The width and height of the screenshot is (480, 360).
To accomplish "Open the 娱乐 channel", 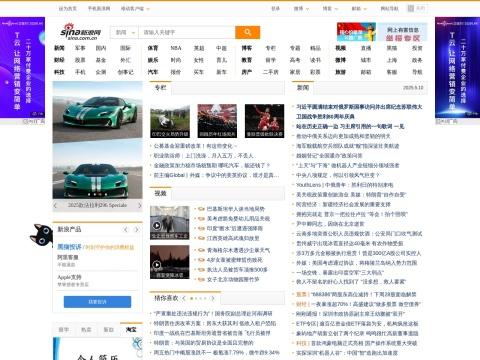I will point(153,60).
